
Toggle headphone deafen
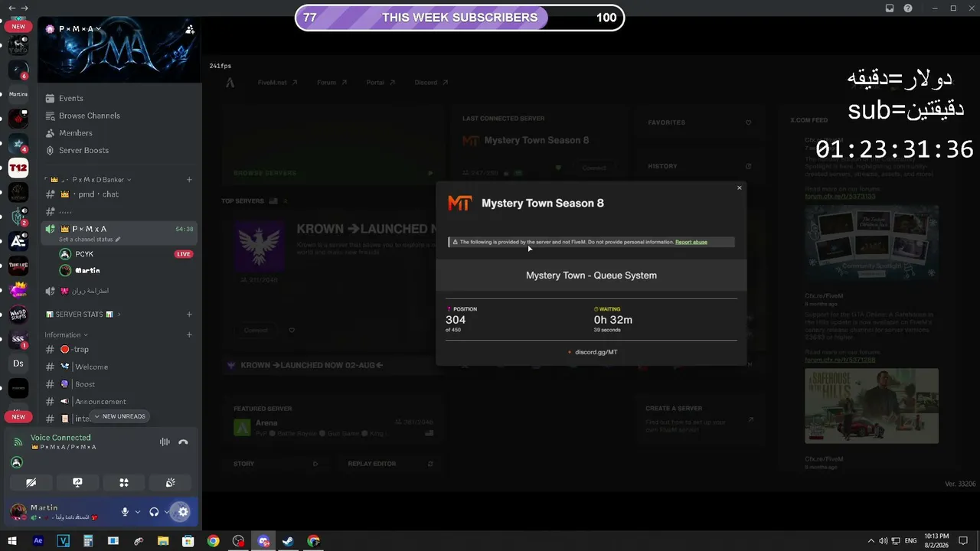154,512
